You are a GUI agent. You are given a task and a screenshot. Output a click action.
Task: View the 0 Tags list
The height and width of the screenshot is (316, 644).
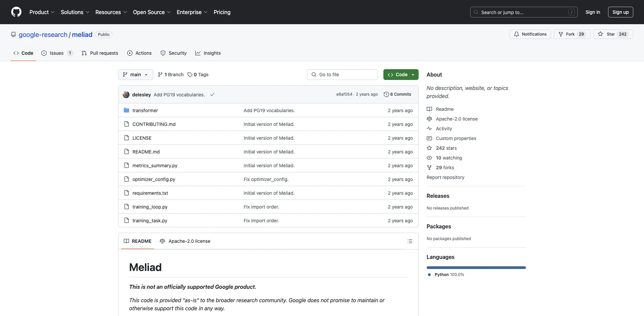pos(198,75)
